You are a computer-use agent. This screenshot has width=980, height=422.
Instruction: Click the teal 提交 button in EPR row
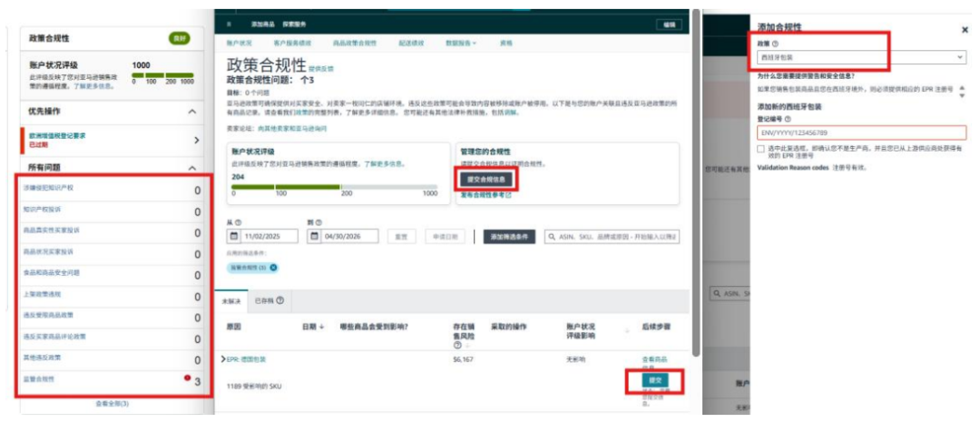tap(654, 380)
